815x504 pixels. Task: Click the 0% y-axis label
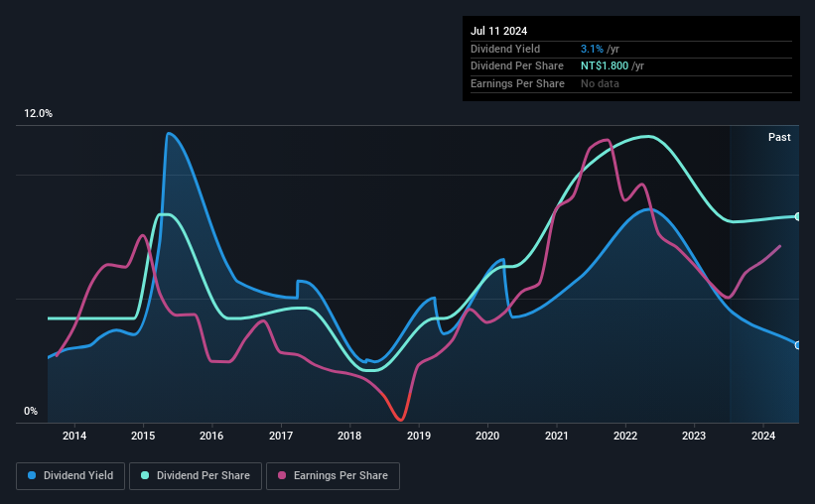(x=31, y=411)
